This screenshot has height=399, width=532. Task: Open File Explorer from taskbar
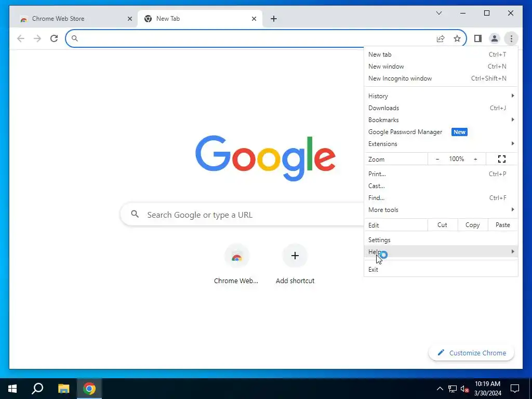click(x=63, y=389)
